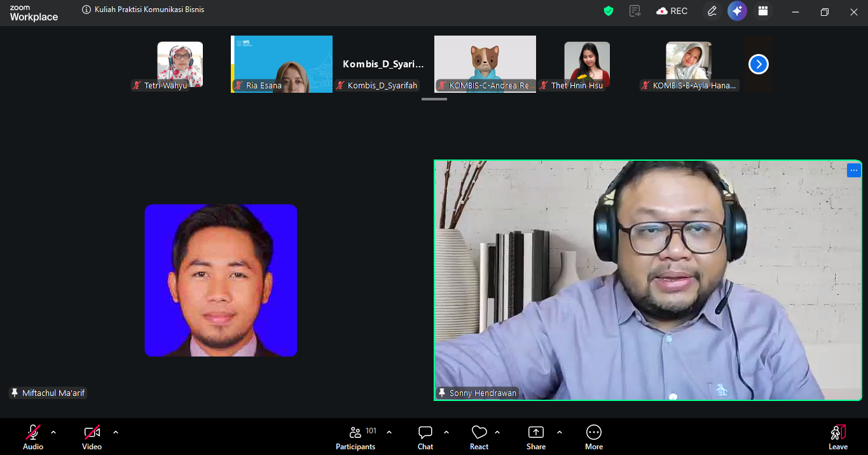Select the Thet Hnin Hsu thumbnail
The height and width of the screenshot is (455, 868).
point(587,64)
